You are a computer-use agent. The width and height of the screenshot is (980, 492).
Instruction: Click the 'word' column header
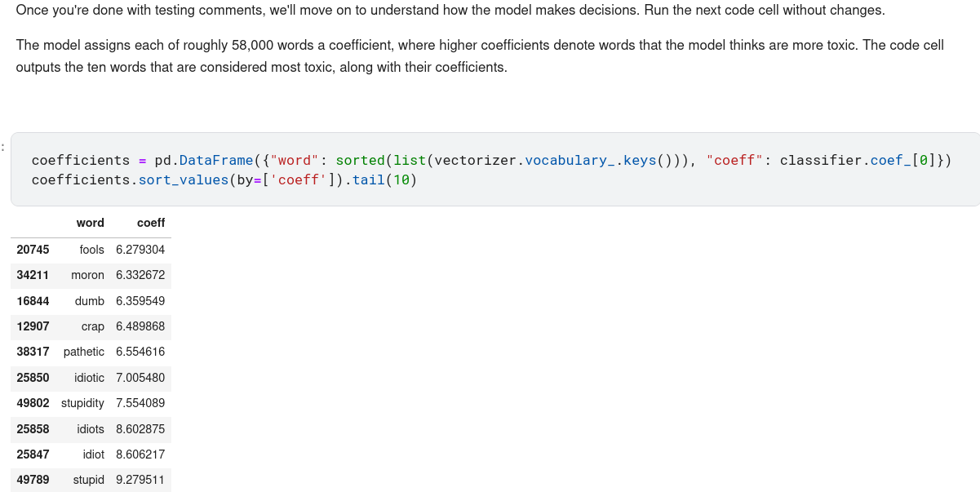pyautogui.click(x=90, y=223)
